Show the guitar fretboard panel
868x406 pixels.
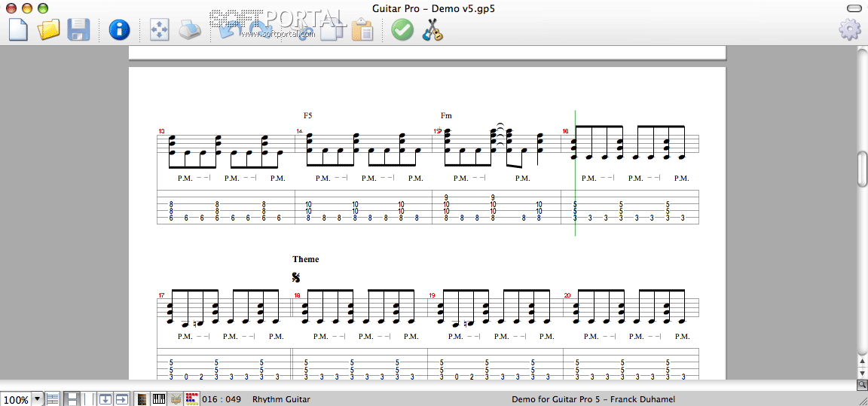click(142, 398)
